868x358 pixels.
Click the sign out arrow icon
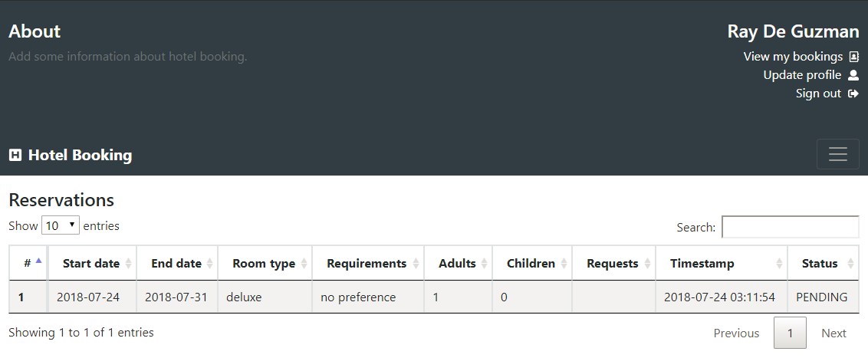(x=853, y=94)
